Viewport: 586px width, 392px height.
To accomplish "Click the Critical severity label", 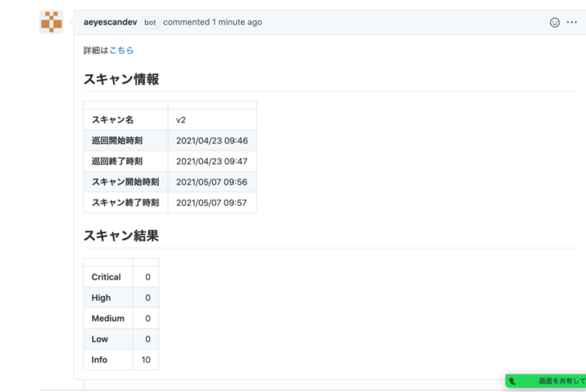I will pos(106,277).
